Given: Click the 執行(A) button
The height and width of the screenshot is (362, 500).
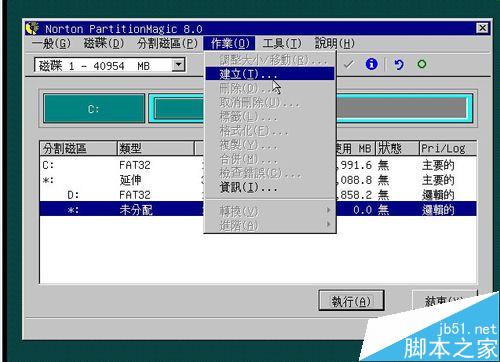Looking at the screenshot, I should click(x=351, y=301).
